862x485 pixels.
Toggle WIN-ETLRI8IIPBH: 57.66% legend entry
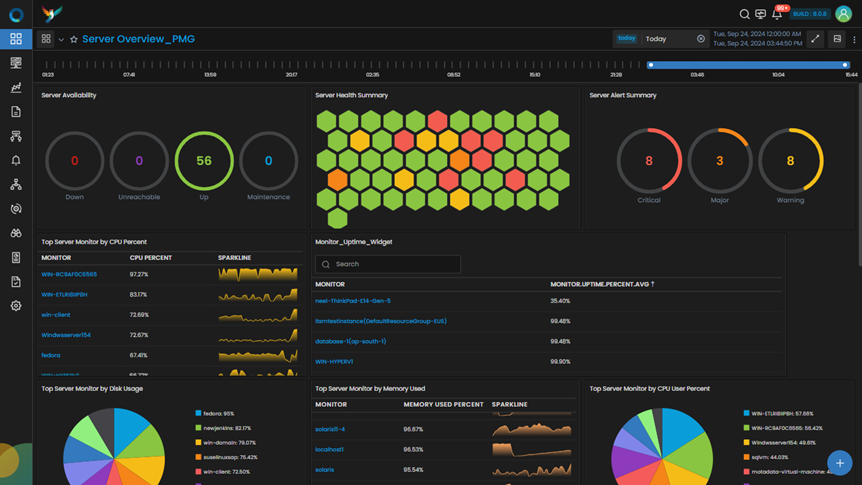(778, 413)
